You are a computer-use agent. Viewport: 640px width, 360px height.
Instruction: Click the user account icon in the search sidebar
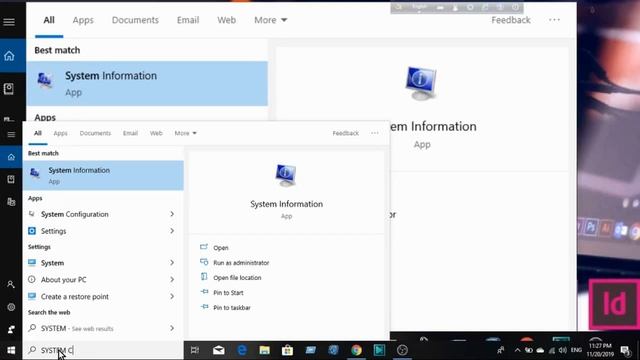(x=11, y=284)
